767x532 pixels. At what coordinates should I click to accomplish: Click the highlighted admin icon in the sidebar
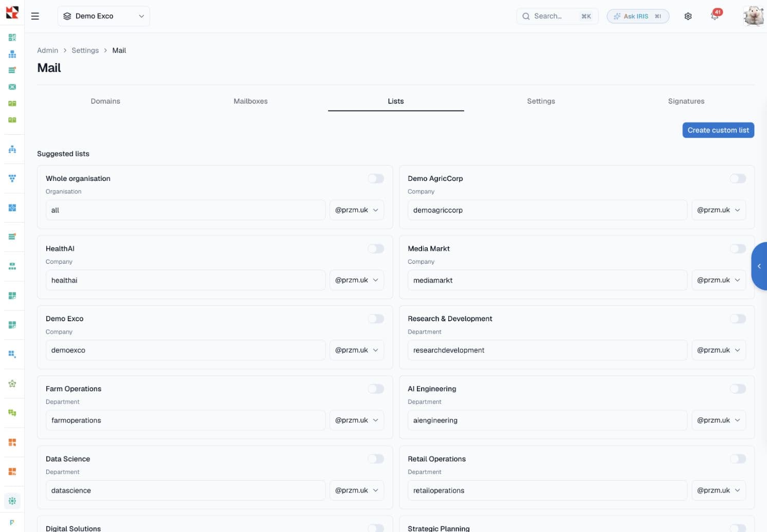[12, 501]
